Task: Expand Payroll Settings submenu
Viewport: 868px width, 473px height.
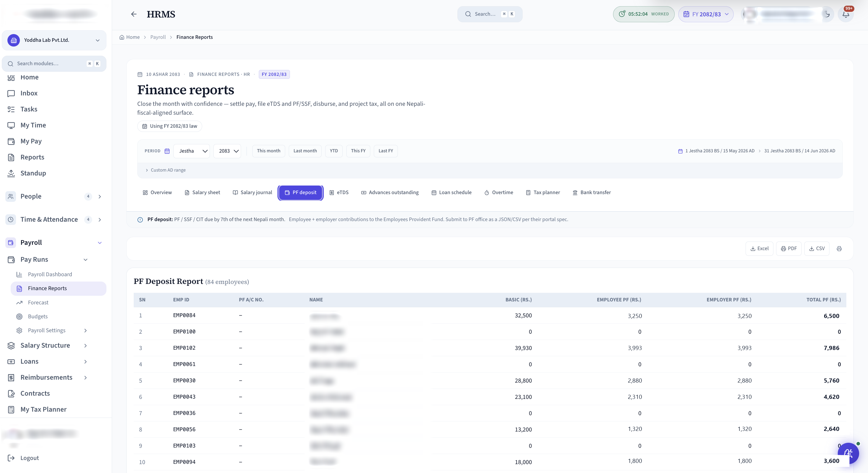Action: pos(52,330)
